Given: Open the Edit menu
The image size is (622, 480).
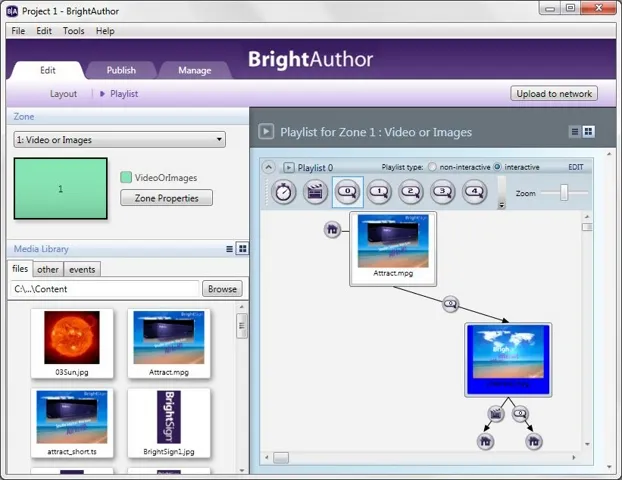Looking at the screenshot, I should [x=44, y=31].
